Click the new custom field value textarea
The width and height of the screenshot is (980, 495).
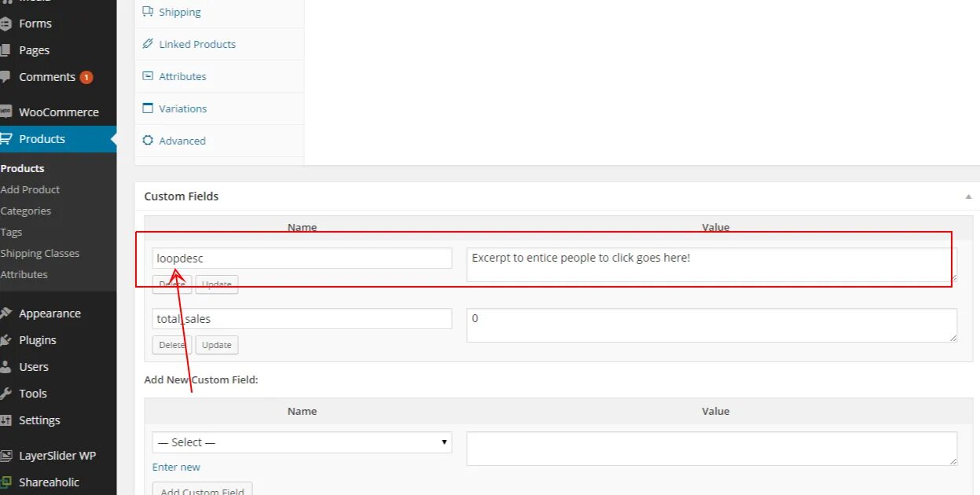pyautogui.click(x=712, y=449)
